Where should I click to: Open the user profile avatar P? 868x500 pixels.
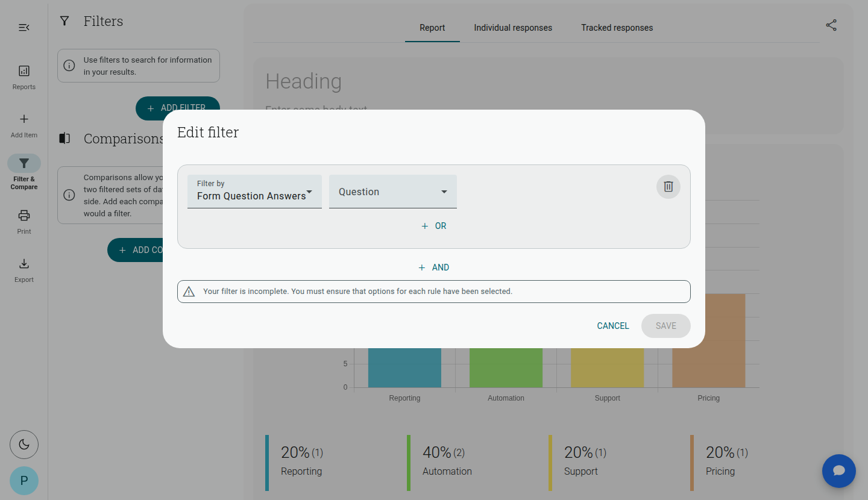pyautogui.click(x=24, y=481)
